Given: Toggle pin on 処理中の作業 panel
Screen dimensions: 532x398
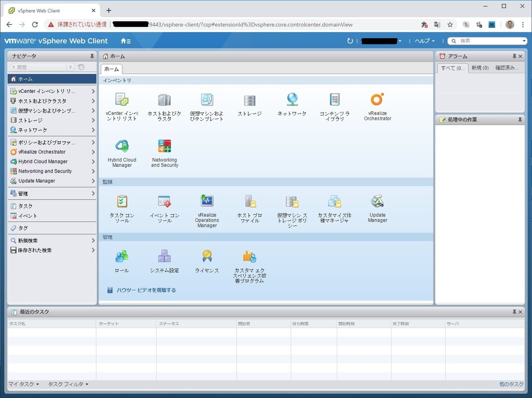Looking at the screenshot, I should (520, 120).
